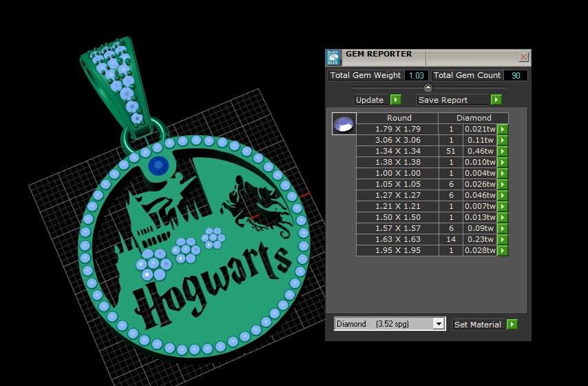The image size is (588, 386).
Task: Click green arrow for 1.38 X 1.38 row
Action: 503,162
